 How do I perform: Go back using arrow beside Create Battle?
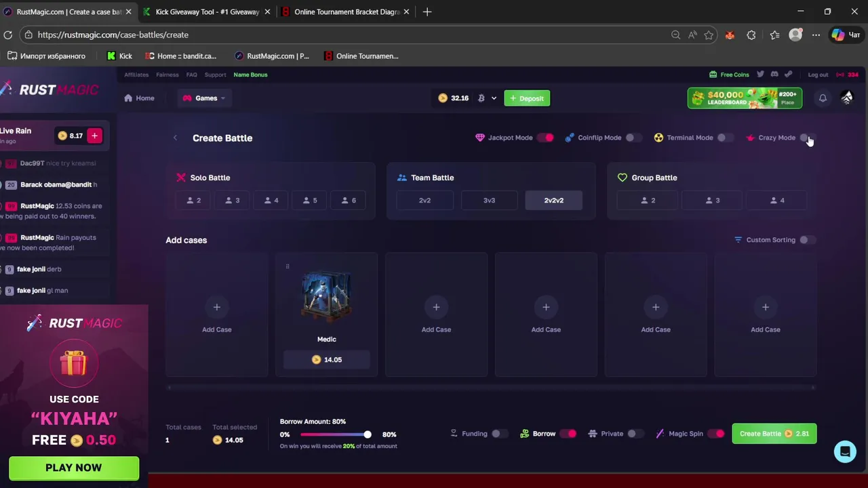(175, 138)
